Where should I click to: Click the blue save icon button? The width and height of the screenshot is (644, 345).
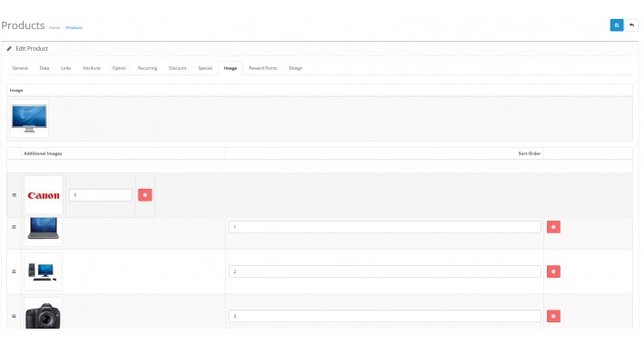click(617, 25)
